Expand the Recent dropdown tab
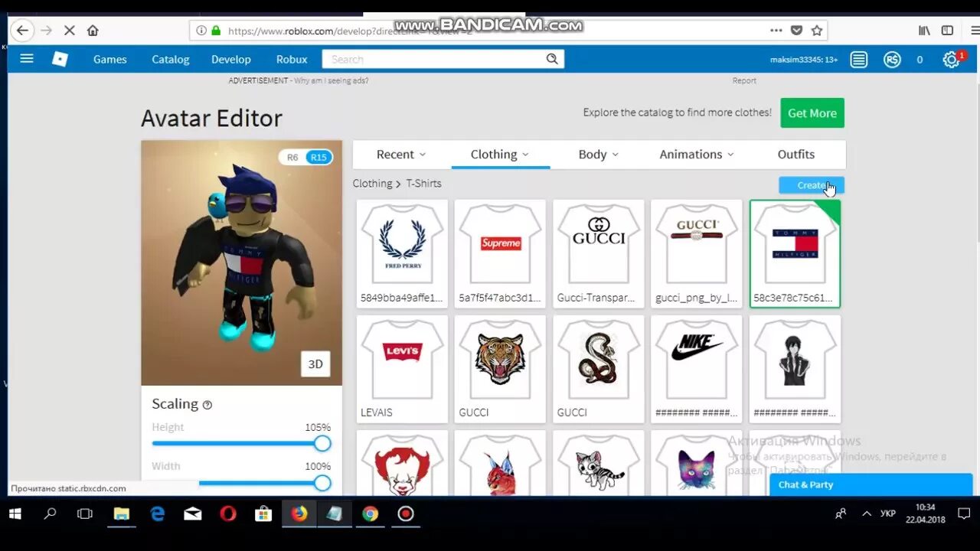The height and width of the screenshot is (551, 980). tap(401, 154)
